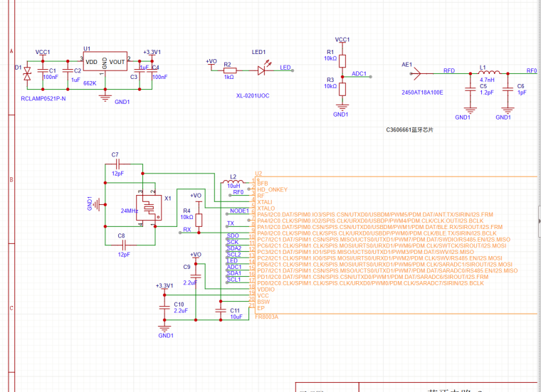This screenshot has width=541, height=392.
Task: Select the AE1 antenna symbol
Action: click(414, 72)
